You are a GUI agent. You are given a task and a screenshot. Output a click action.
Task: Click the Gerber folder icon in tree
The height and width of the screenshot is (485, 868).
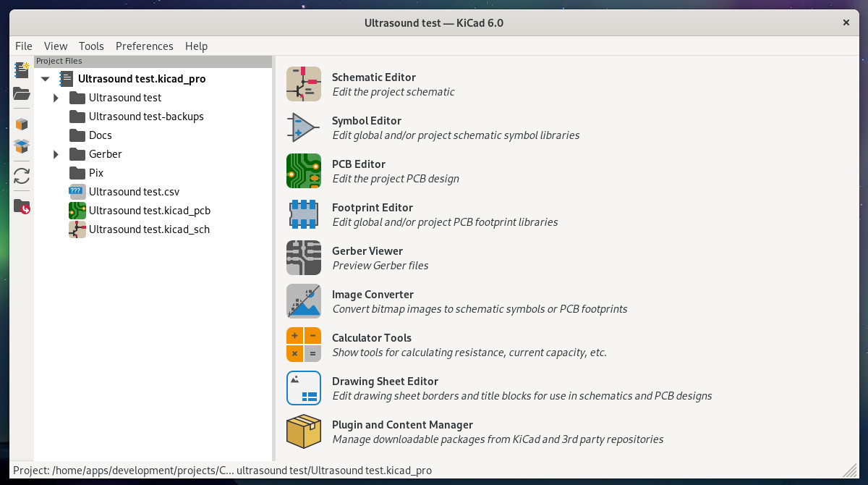(77, 154)
